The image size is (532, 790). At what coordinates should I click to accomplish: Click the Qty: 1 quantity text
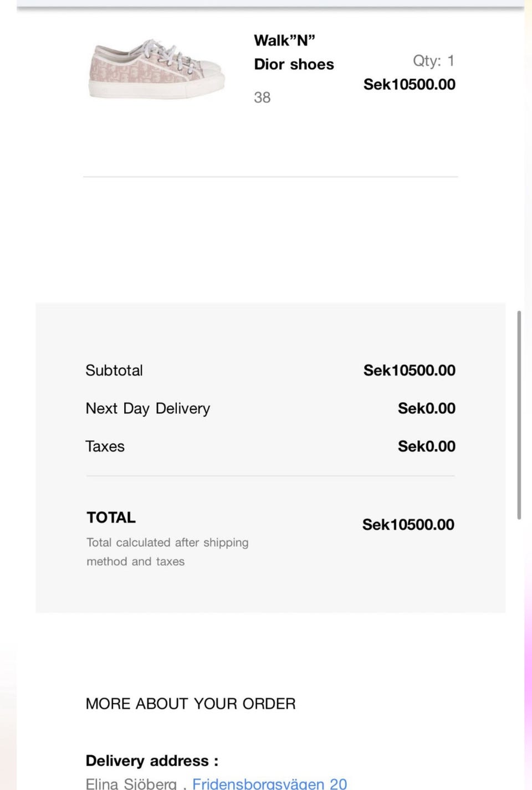[433, 60]
